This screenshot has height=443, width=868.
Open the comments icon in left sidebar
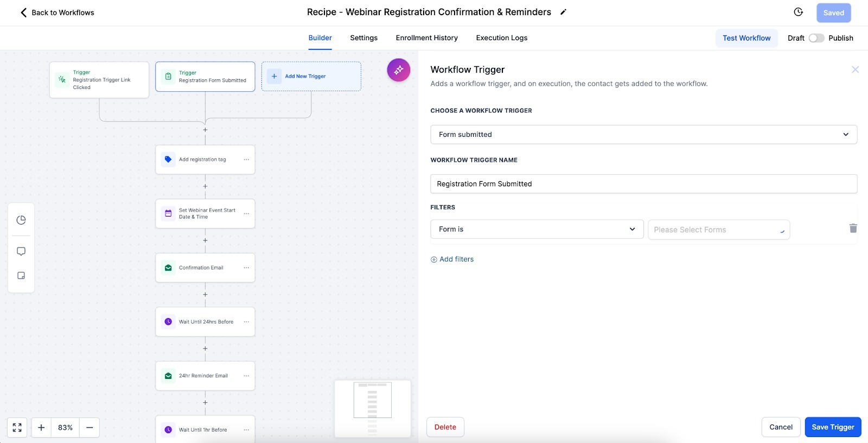coord(21,251)
